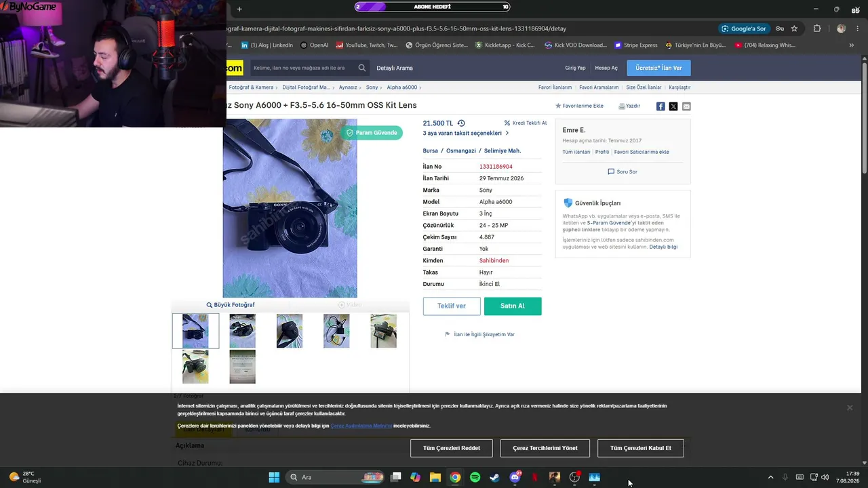Open the browser extensions puzzle icon

pos(816,28)
